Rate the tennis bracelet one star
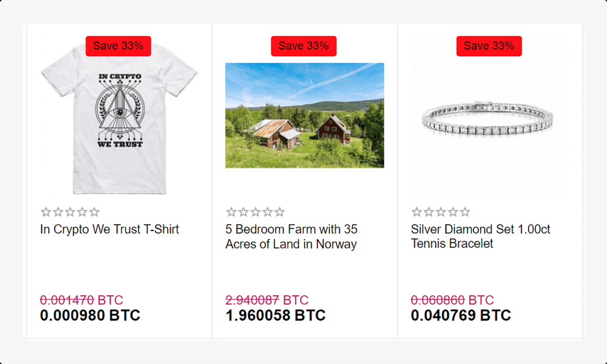The width and height of the screenshot is (607, 364). (417, 212)
